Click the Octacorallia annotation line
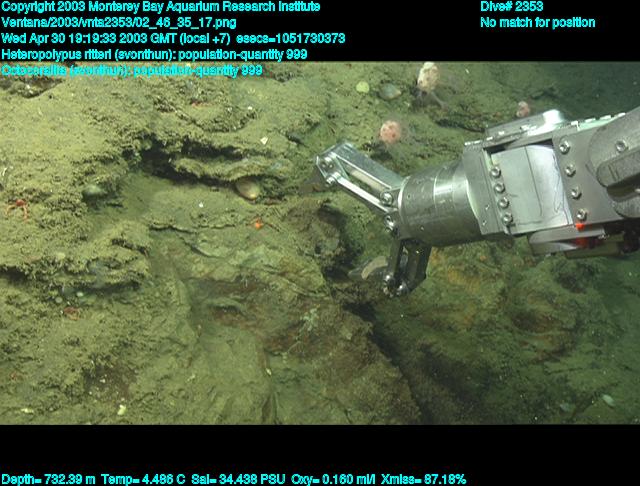The width and height of the screenshot is (640, 486). click(132, 70)
